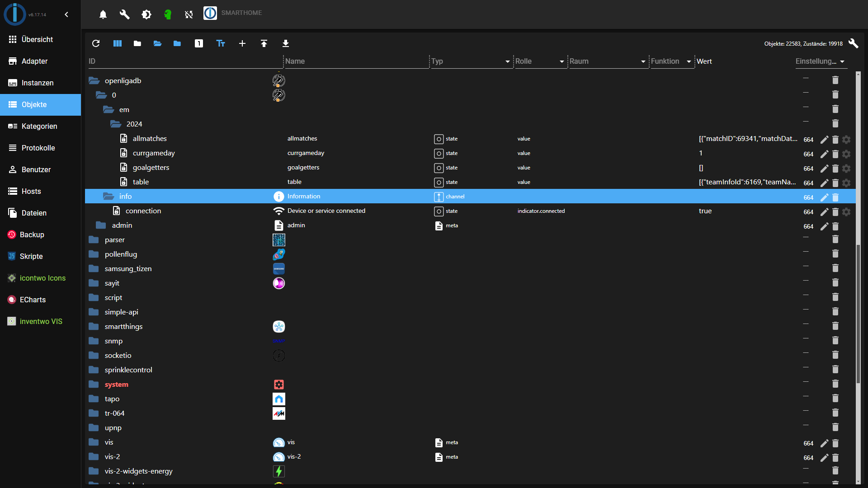Click the Name filter field

point(357,61)
